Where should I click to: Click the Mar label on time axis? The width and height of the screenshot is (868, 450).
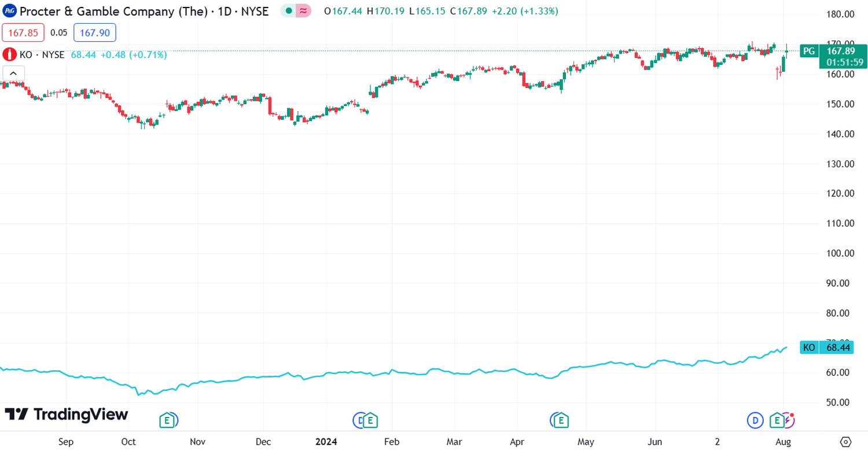click(455, 442)
